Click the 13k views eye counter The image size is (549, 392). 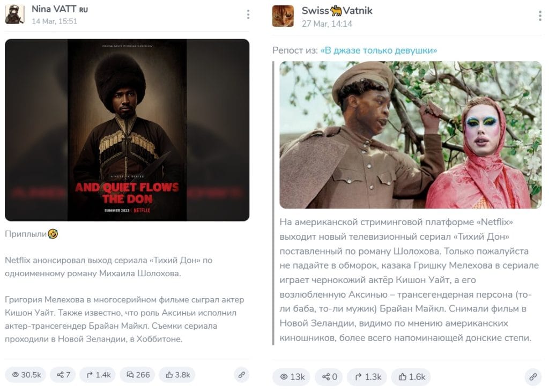pyautogui.click(x=291, y=377)
